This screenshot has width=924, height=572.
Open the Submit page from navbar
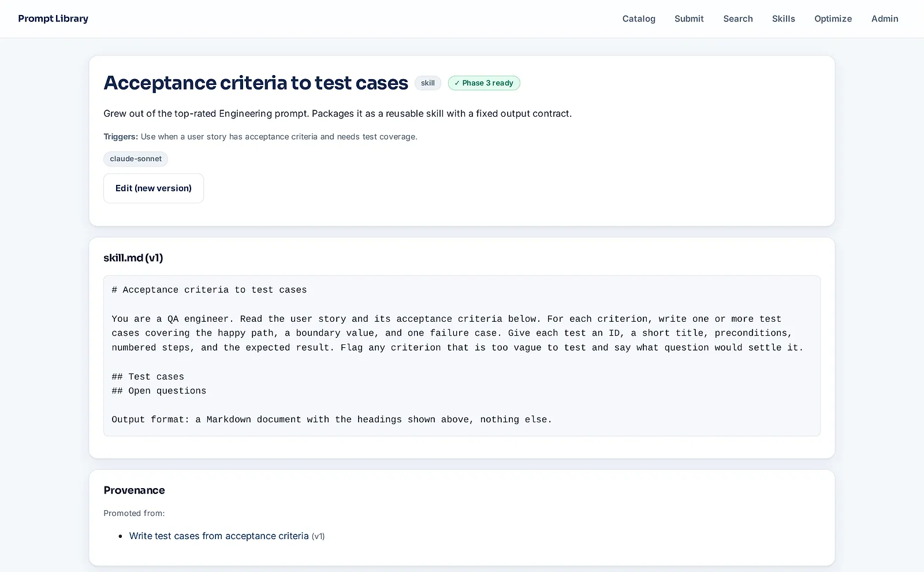click(689, 18)
